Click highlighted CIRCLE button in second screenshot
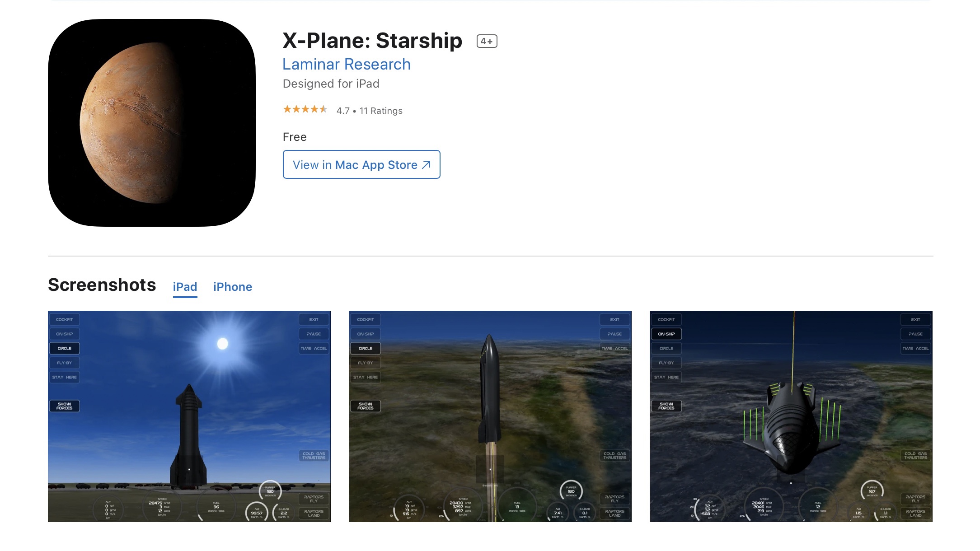This screenshot has height=551, width=980. coord(366,348)
